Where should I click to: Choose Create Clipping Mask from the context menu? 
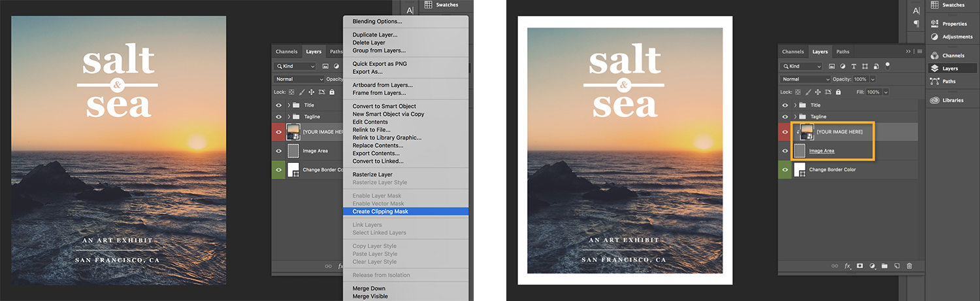(380, 211)
